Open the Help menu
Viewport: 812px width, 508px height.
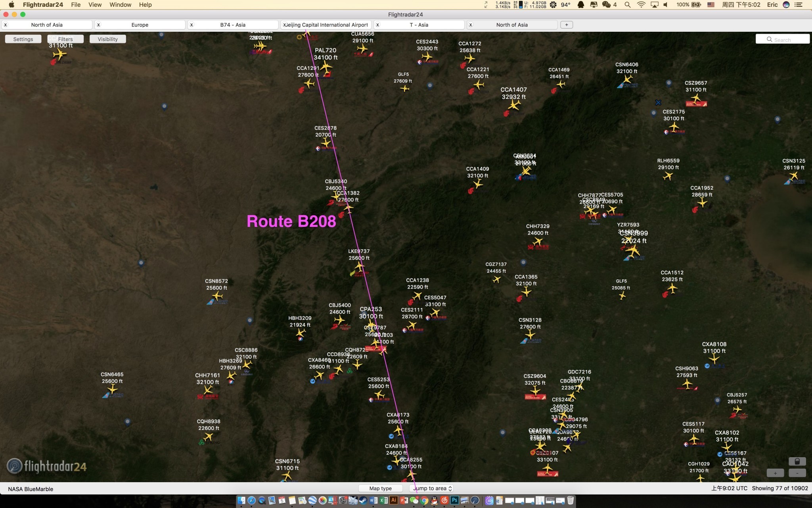(145, 5)
